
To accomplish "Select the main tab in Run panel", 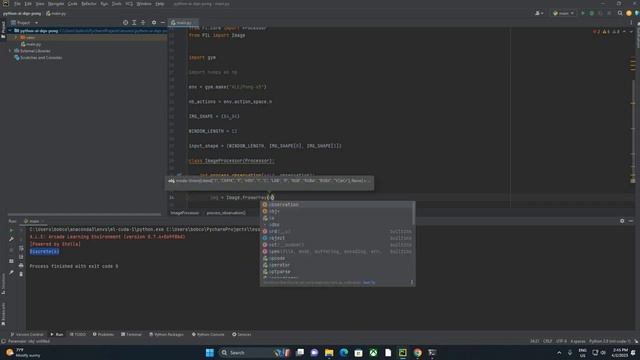I will [x=33, y=221].
